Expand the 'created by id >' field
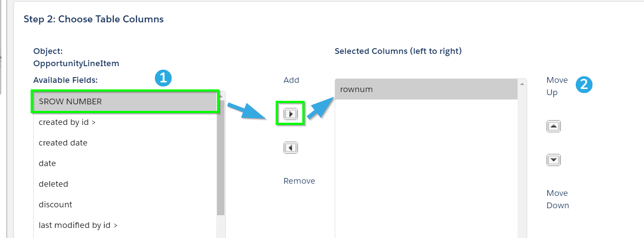Image resolution: width=644 pixels, height=238 pixels. point(125,122)
